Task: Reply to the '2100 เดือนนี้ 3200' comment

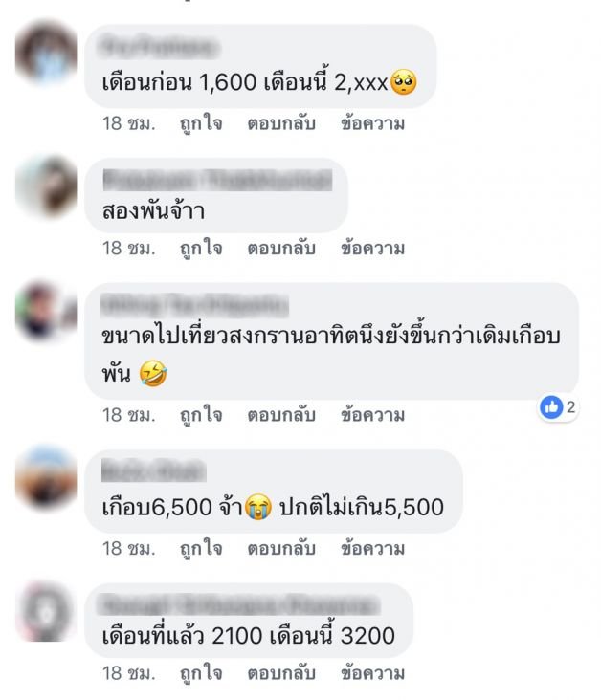Action: (281, 673)
